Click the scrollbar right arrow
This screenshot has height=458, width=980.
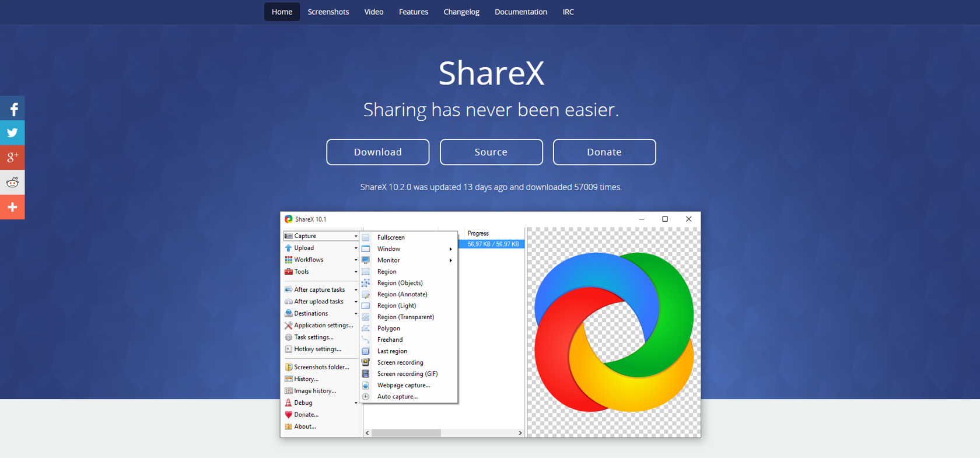tap(520, 433)
